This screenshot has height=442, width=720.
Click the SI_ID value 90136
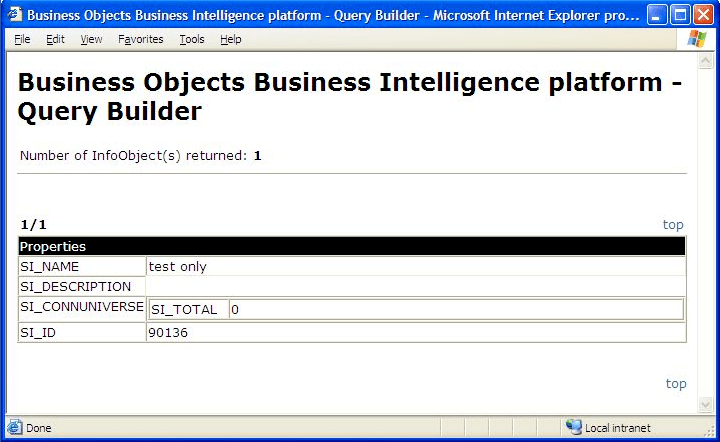(416, 332)
